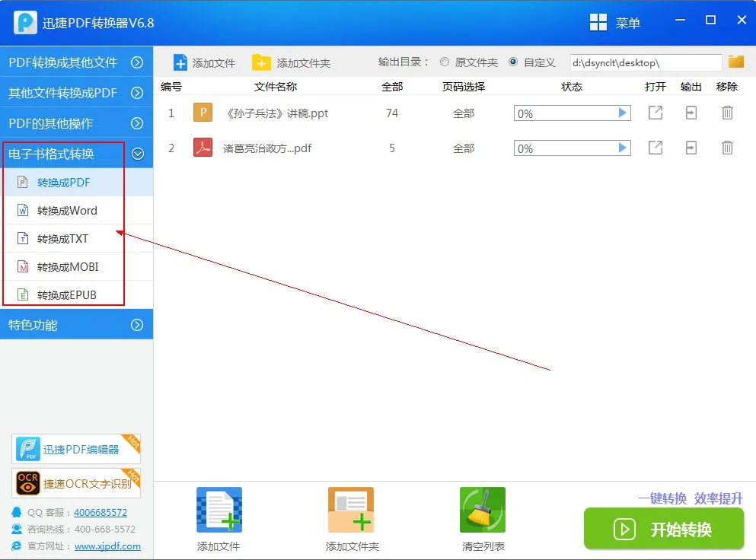
Task: Click the PDF icon of 诸葛亮治政方 row
Action: pos(203,148)
